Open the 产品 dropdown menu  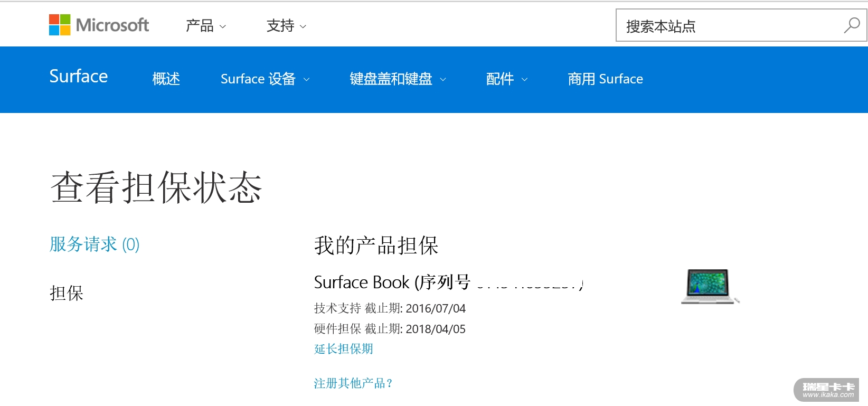[x=206, y=25]
